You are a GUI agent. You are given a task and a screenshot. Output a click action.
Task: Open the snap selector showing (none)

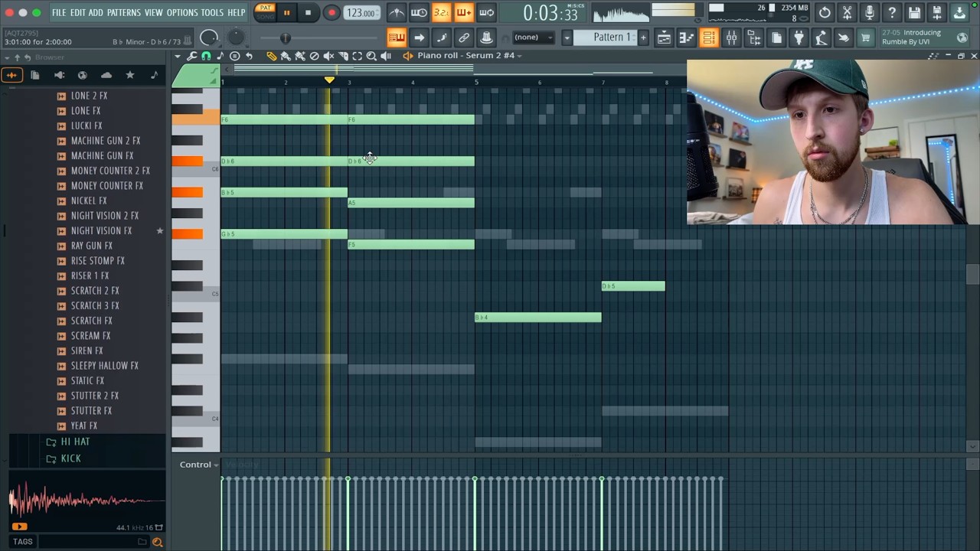[x=532, y=37]
